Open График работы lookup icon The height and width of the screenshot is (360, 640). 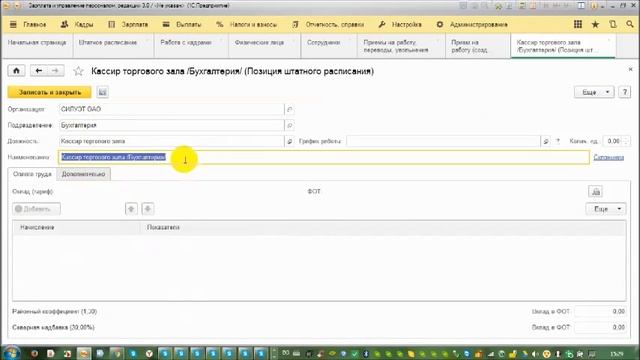(546, 141)
